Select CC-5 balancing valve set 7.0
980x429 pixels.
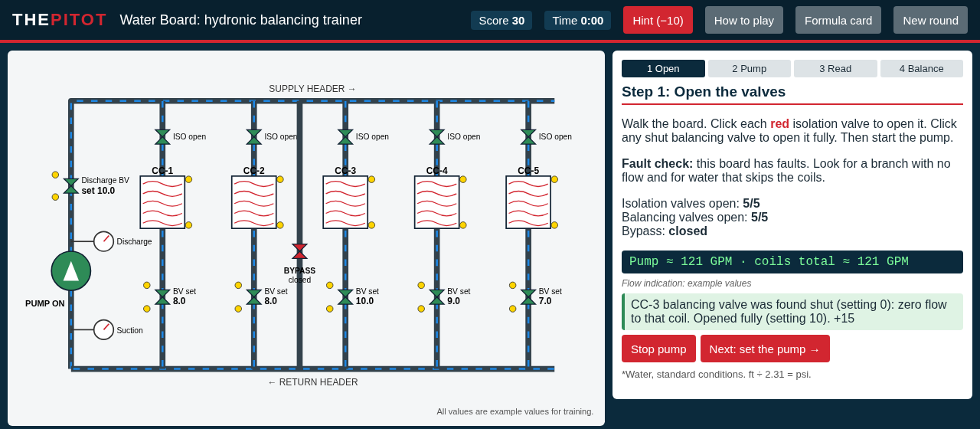[528, 297]
